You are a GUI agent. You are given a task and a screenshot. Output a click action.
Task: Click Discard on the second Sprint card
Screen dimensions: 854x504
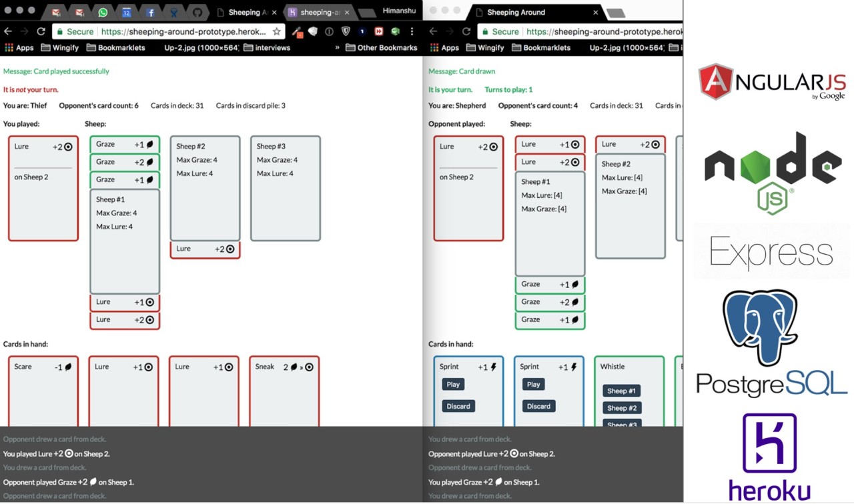538,406
